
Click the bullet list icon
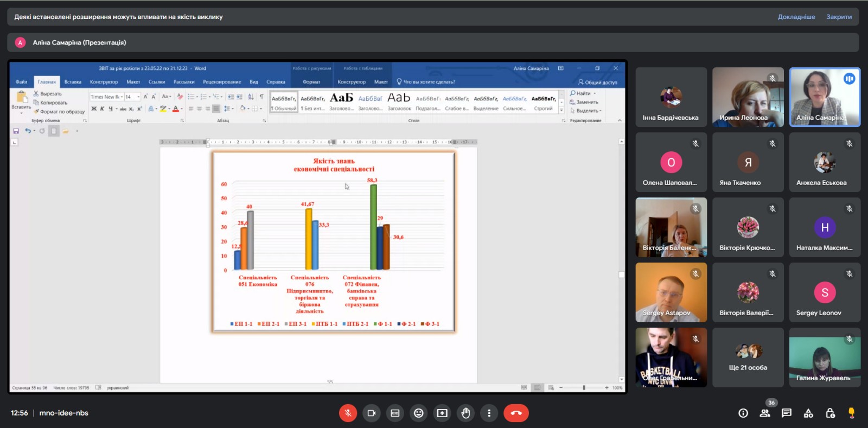[x=191, y=97]
